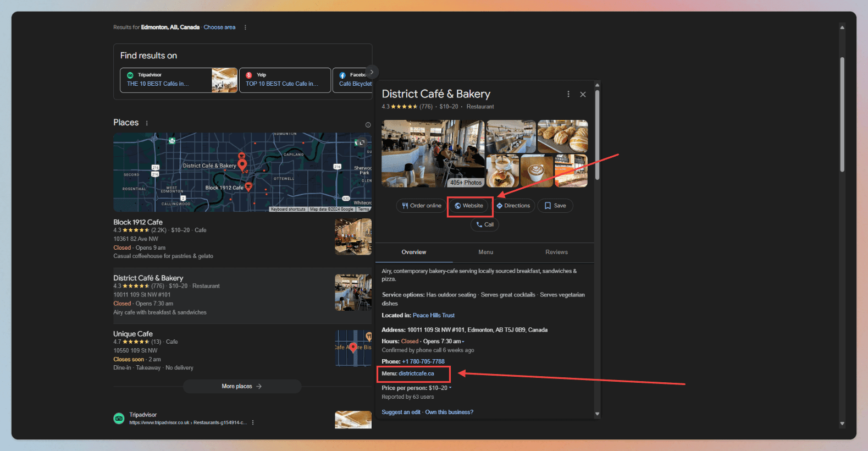Click the panel scrollbar down arrow
This screenshot has width=868, height=451.
pos(597,414)
